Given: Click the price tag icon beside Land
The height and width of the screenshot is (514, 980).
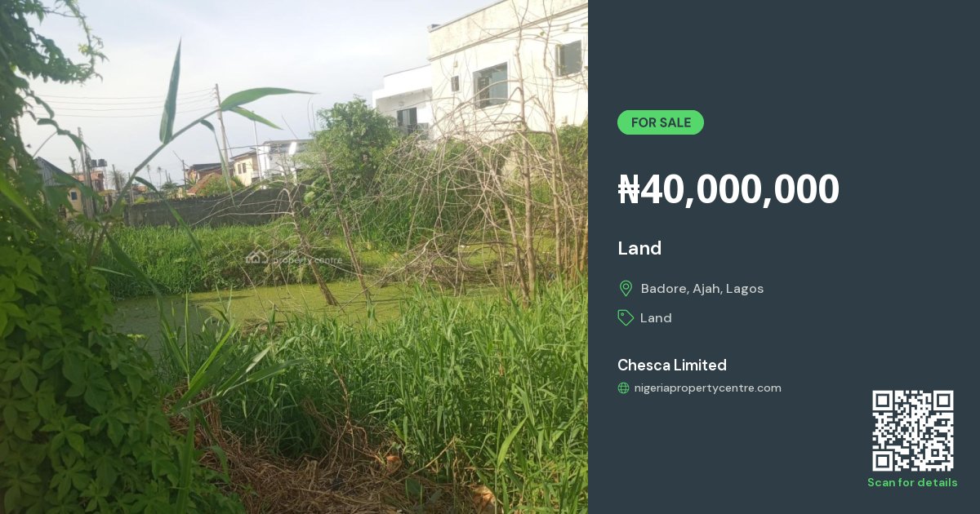Looking at the screenshot, I should click(626, 317).
